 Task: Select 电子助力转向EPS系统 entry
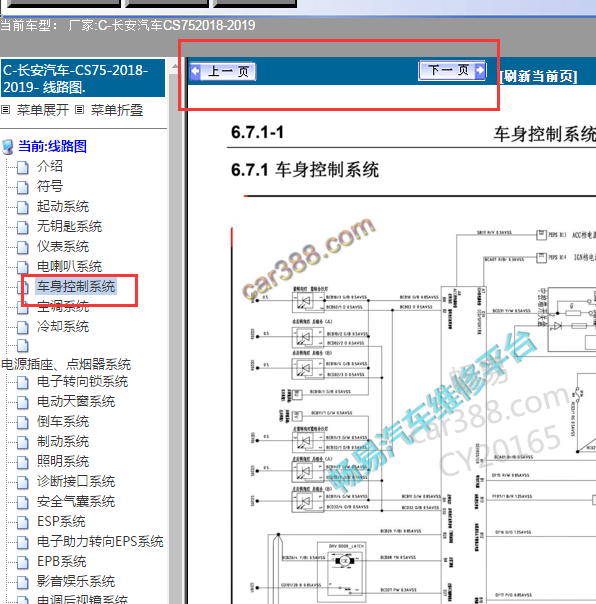100,542
